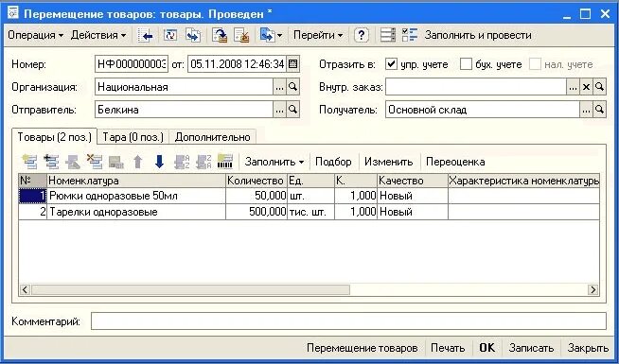Open the Действия dropdown menu
This screenshot has height=364, width=619.
coord(98,36)
